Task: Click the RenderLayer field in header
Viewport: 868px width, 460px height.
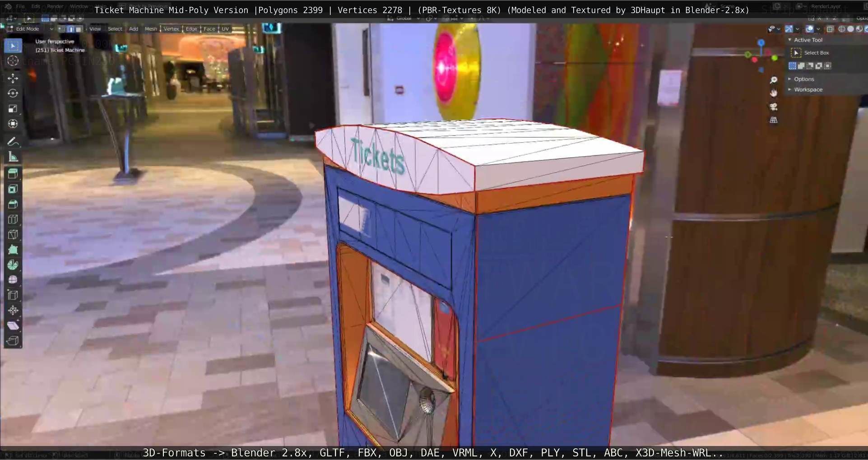Action: [826, 6]
